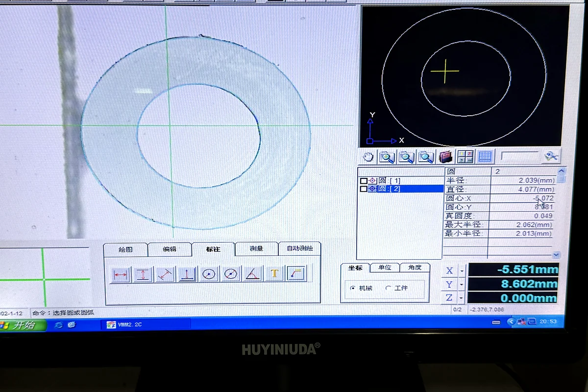Choose the aligned diagonal dimension tool
Image resolution: width=588 pixels, height=392 pixels.
[x=165, y=274]
